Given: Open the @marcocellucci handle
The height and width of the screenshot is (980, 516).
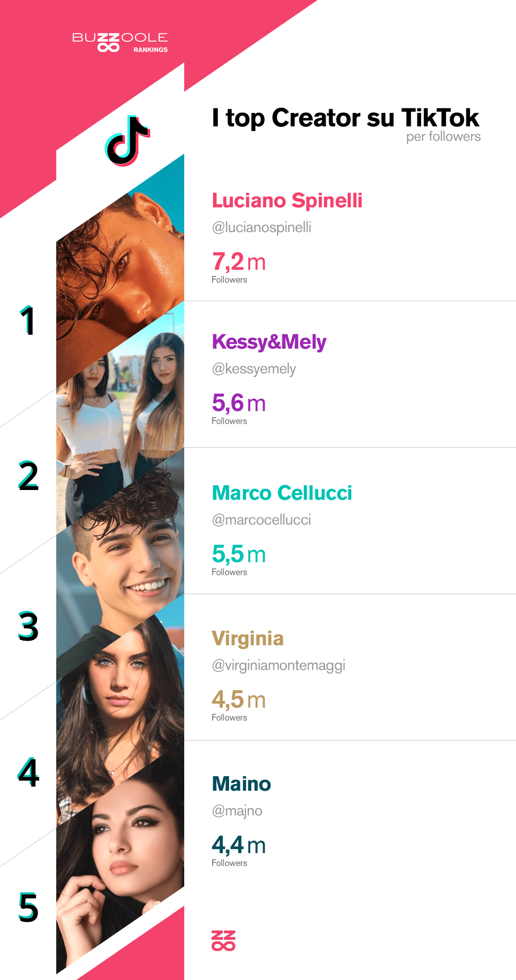Looking at the screenshot, I should pyautogui.click(x=262, y=520).
